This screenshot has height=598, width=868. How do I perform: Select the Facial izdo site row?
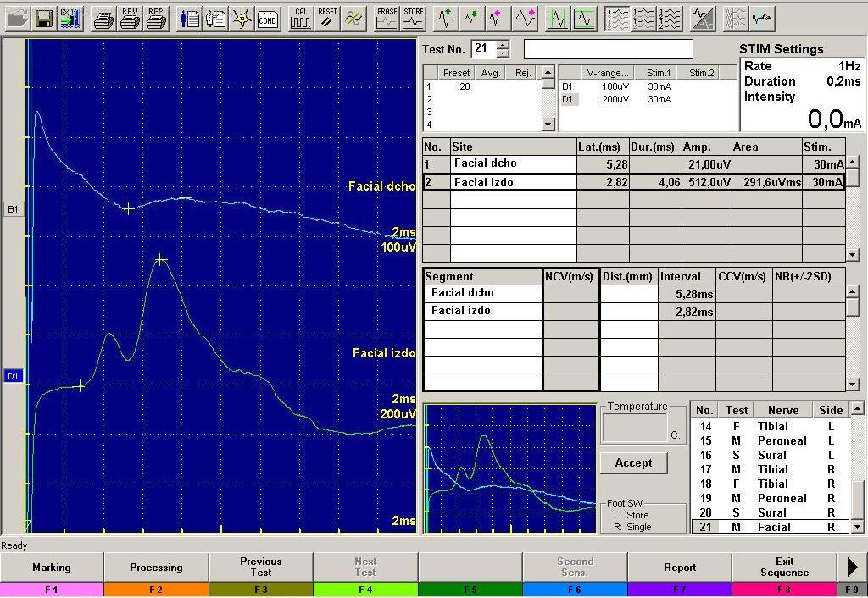coord(512,182)
